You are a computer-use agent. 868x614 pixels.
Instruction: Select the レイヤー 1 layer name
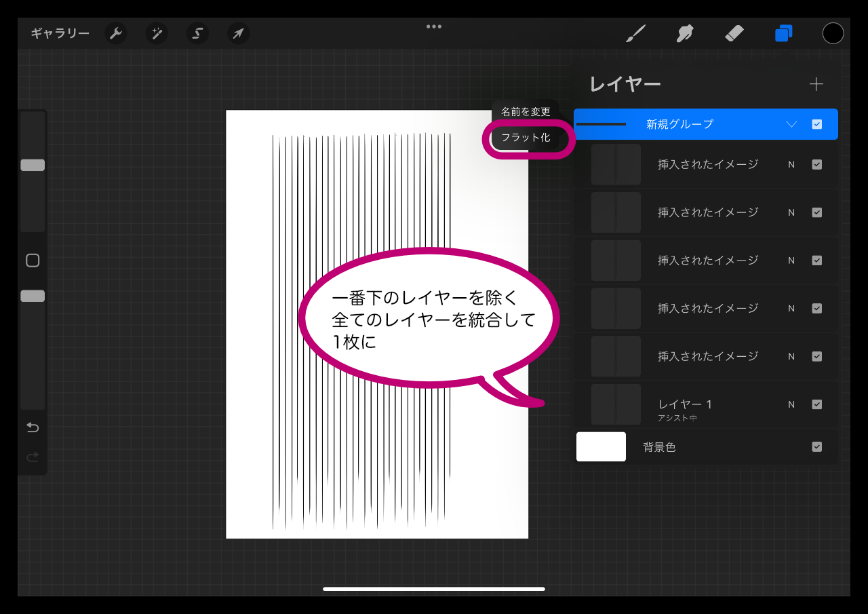685,404
